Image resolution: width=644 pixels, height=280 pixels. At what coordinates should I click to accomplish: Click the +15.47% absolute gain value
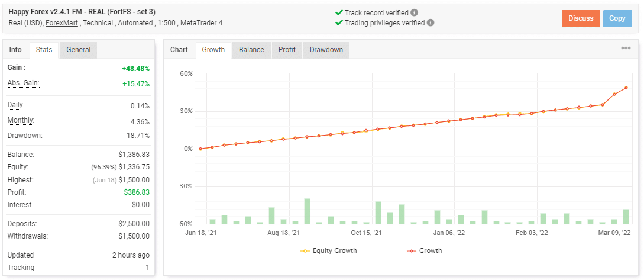(x=136, y=84)
